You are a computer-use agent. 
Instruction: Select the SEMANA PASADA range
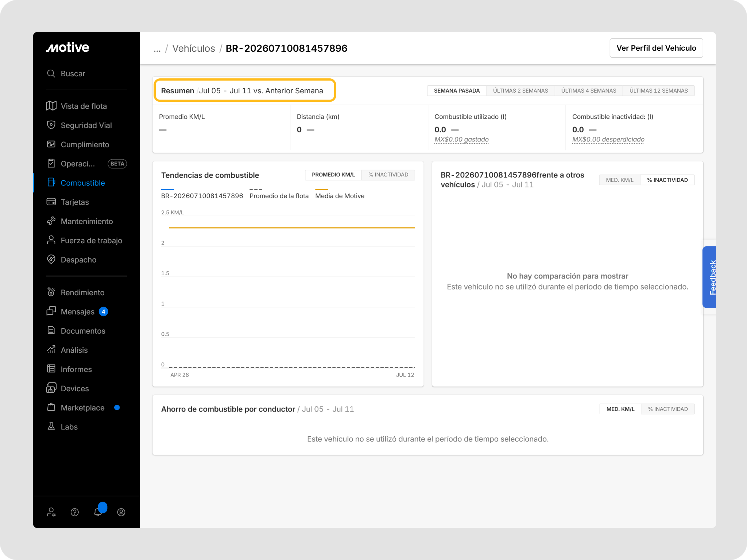click(457, 91)
